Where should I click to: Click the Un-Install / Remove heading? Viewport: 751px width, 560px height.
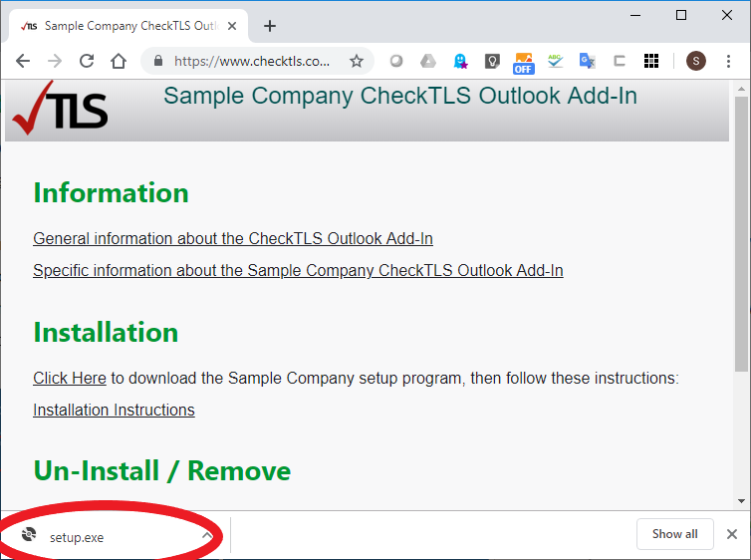[162, 470]
